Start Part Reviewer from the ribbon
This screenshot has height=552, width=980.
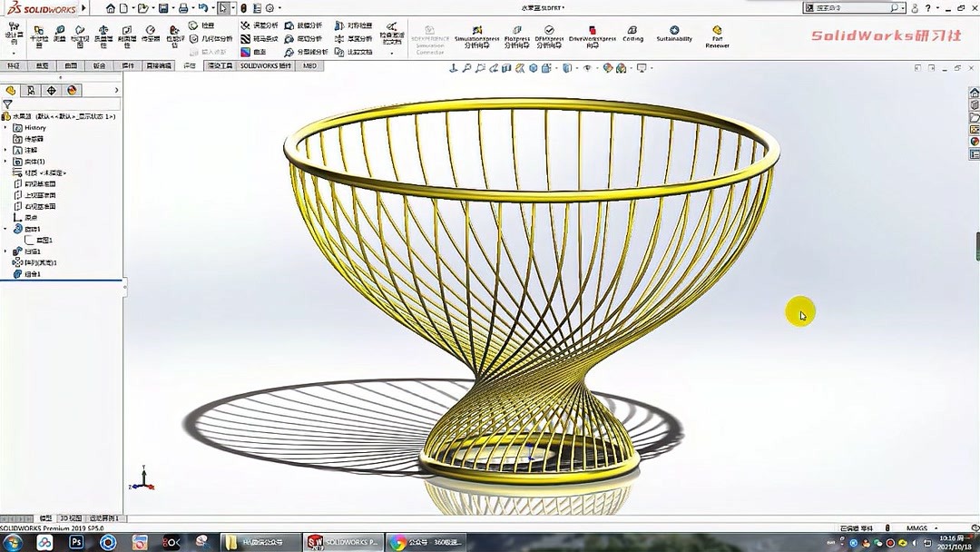pyautogui.click(x=717, y=38)
